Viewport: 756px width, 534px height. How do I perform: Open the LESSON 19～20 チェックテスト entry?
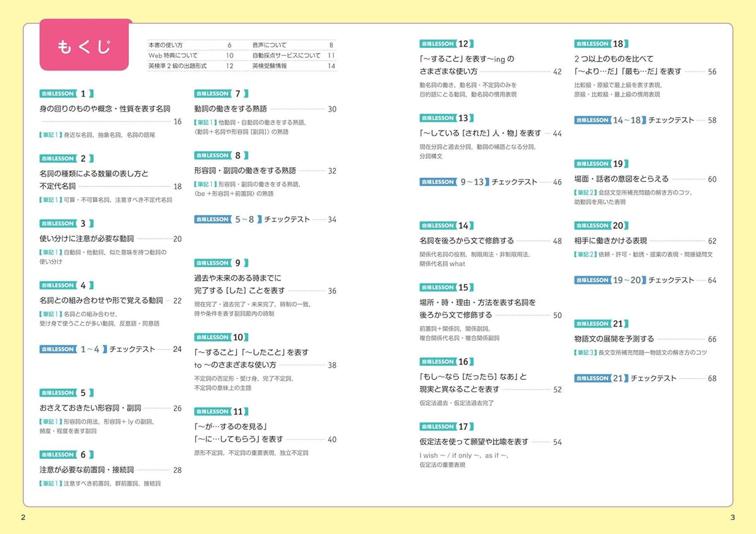pos(634,280)
